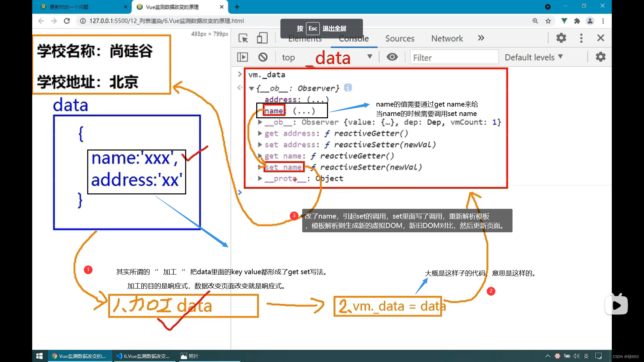The height and width of the screenshot is (362, 644).
Task: Open console settings gear icon
Action: (600, 57)
